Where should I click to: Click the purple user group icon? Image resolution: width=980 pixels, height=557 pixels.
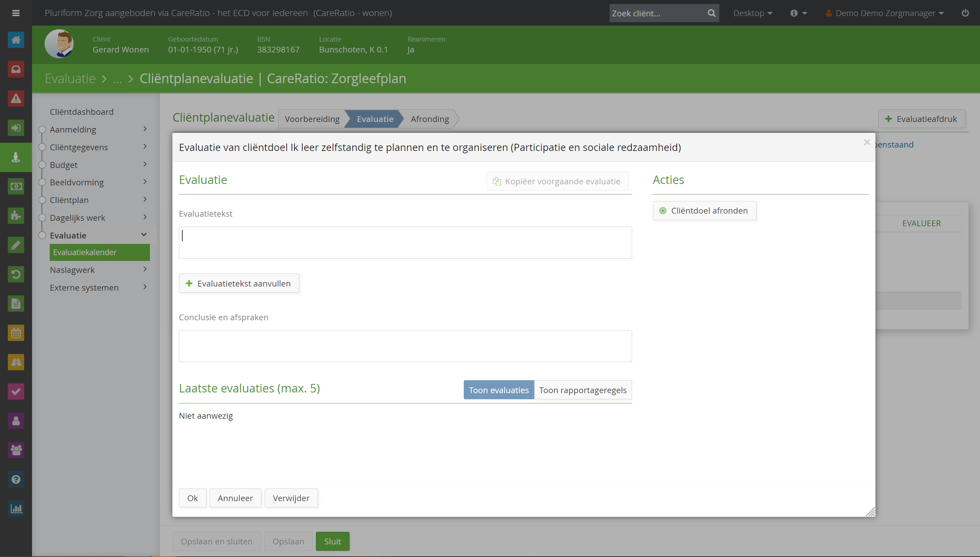click(16, 450)
